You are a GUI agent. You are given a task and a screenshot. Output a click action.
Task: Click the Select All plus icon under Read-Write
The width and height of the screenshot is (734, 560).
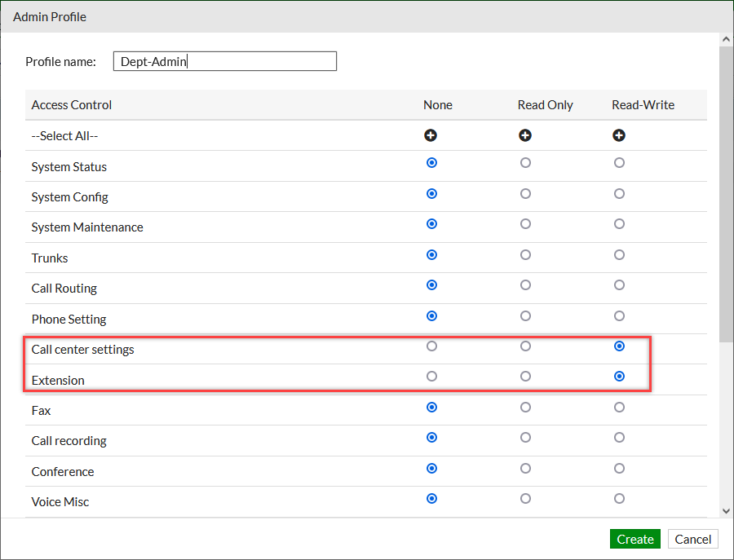619,135
